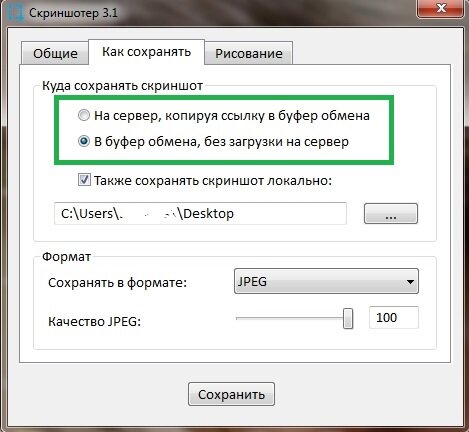This screenshot has height=432, width=469.
Task: Click the JPEG quality slider handle
Action: coord(348,318)
